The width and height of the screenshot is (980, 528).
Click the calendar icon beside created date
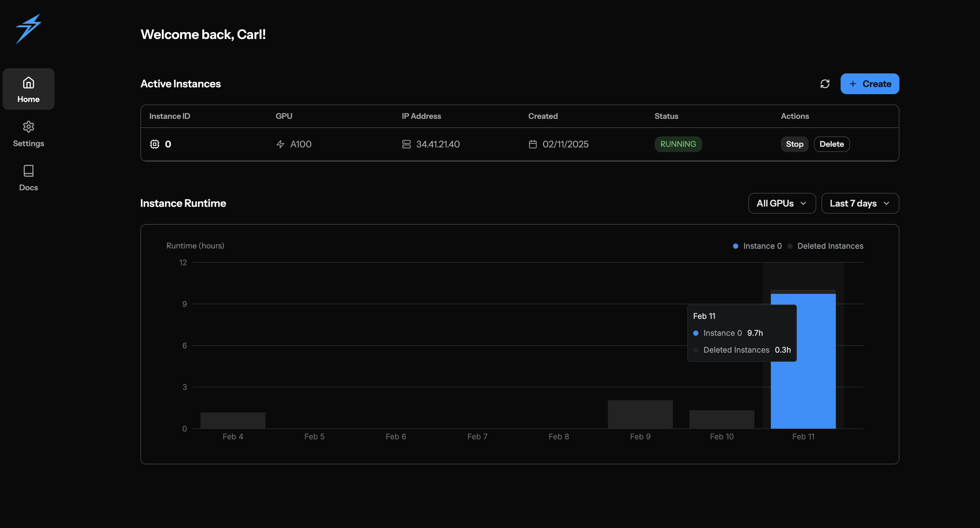tap(533, 144)
